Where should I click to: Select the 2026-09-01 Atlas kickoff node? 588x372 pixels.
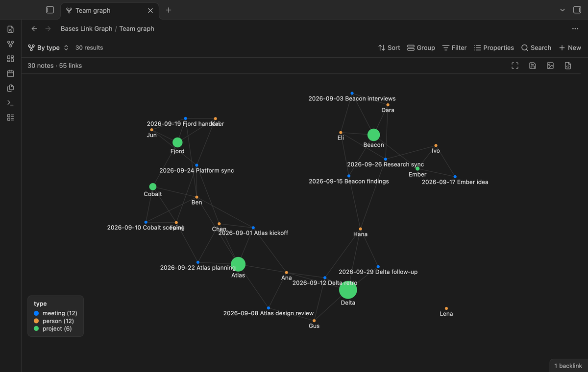tap(253, 228)
